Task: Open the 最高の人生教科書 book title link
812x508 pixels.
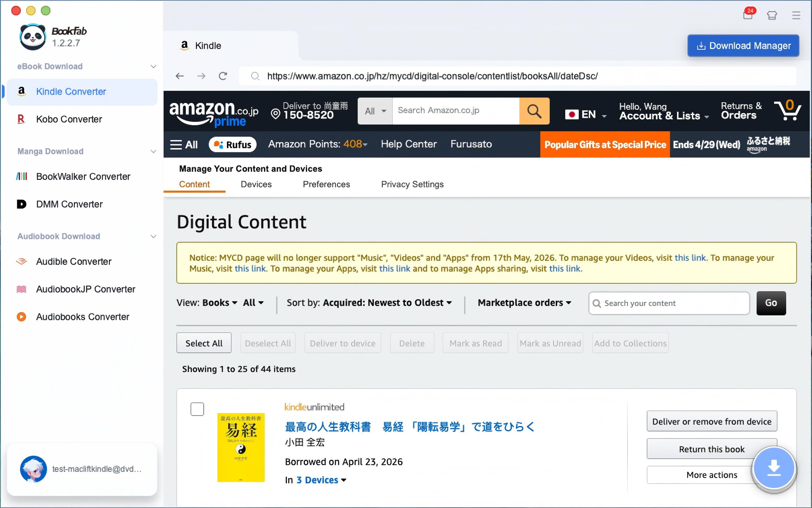Action: 410,427
